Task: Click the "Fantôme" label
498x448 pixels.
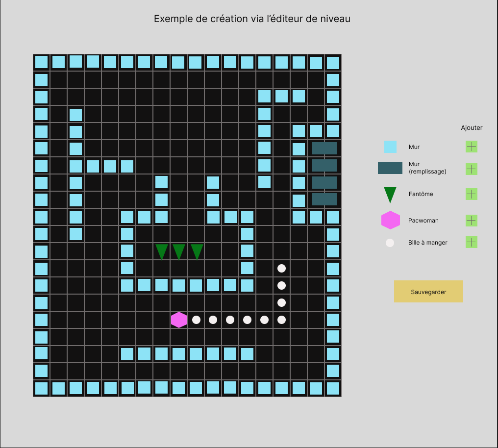Action: coord(421,194)
